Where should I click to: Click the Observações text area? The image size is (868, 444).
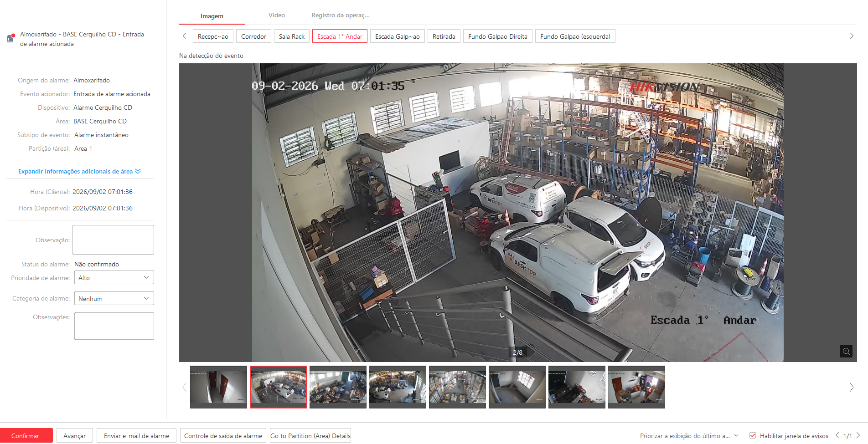114,326
